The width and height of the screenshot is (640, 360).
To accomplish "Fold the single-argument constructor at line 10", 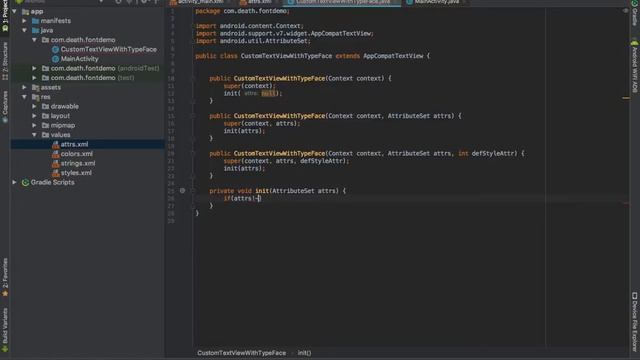I will tap(193, 78).
